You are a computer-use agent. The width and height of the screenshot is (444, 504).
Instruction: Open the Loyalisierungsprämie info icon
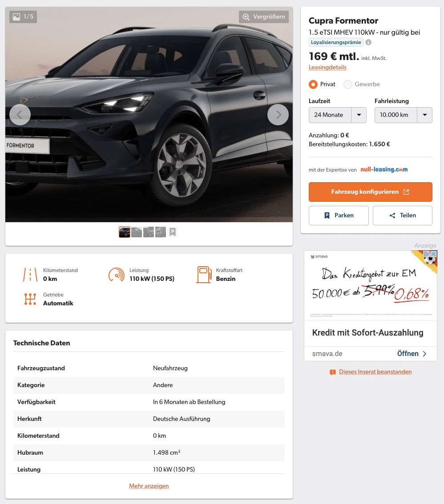click(x=368, y=42)
